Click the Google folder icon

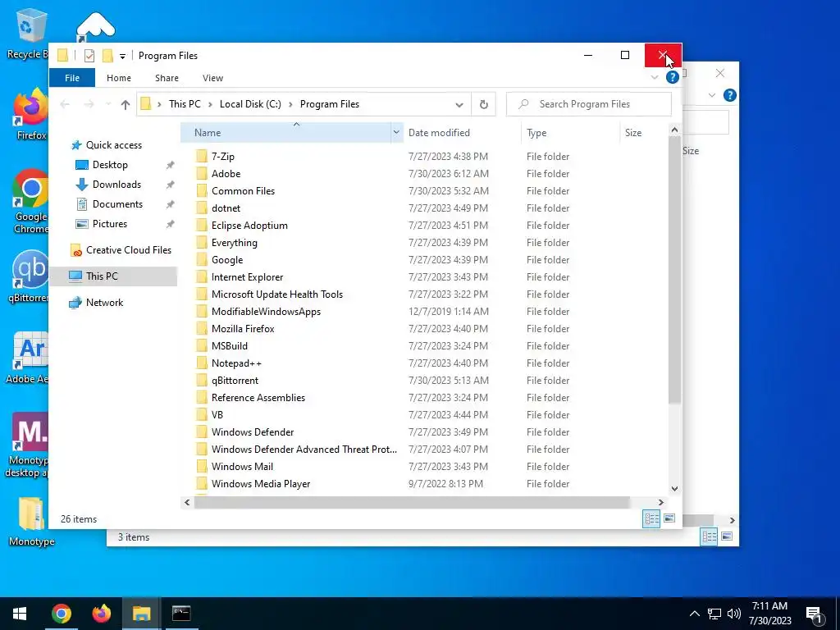202,260
